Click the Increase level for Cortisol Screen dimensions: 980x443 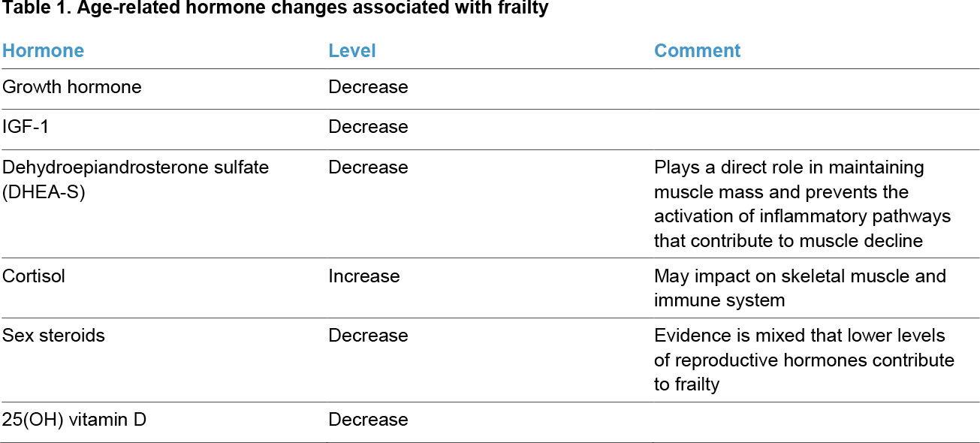(x=364, y=276)
